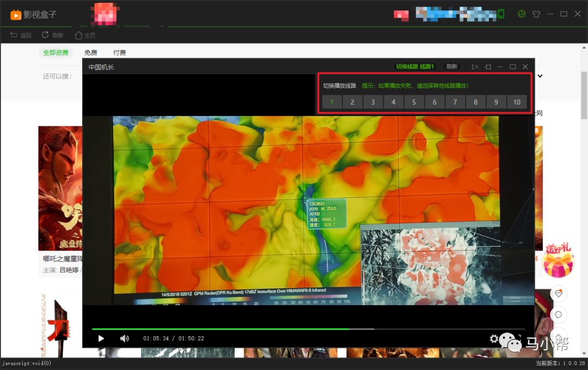Go to 主页 home page
The width and height of the screenshot is (588, 370).
tap(85, 35)
